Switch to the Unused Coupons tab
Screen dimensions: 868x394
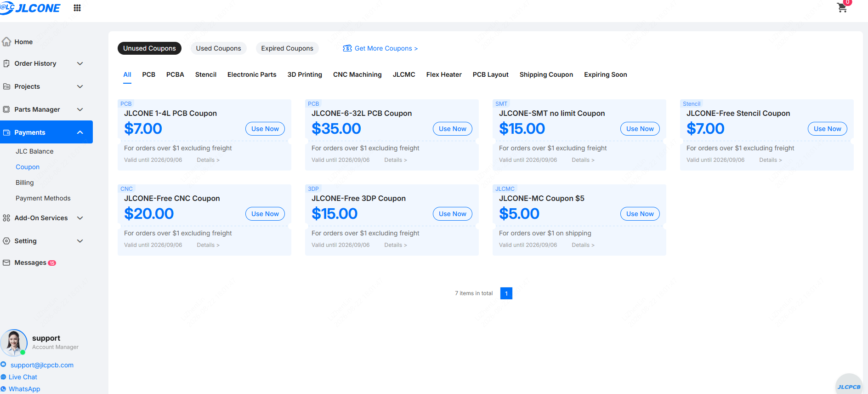pos(149,48)
